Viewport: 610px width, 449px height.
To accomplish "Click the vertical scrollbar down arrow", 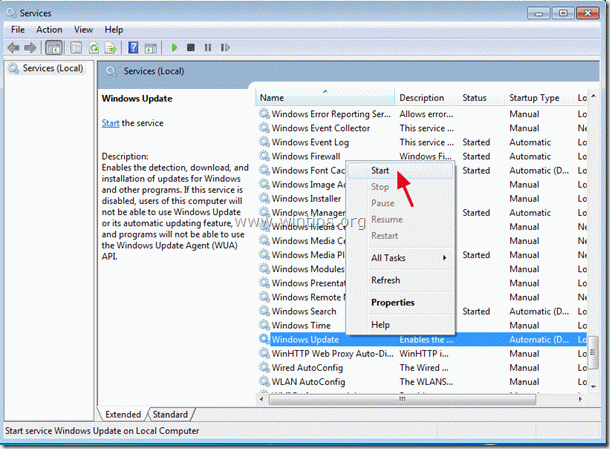I will 593,386.
